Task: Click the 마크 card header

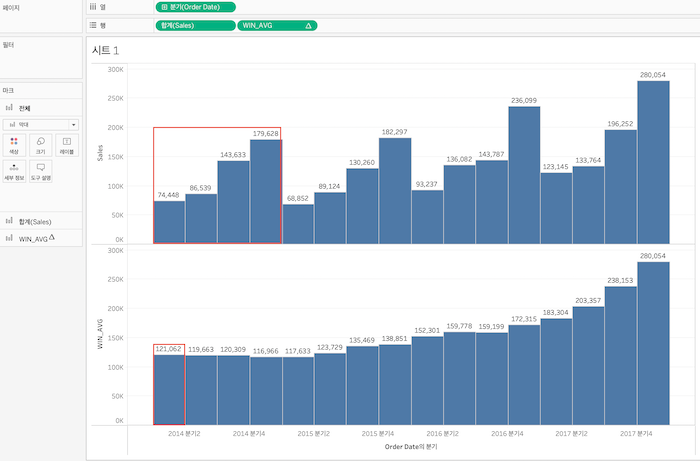Action: pyautogui.click(x=8, y=91)
